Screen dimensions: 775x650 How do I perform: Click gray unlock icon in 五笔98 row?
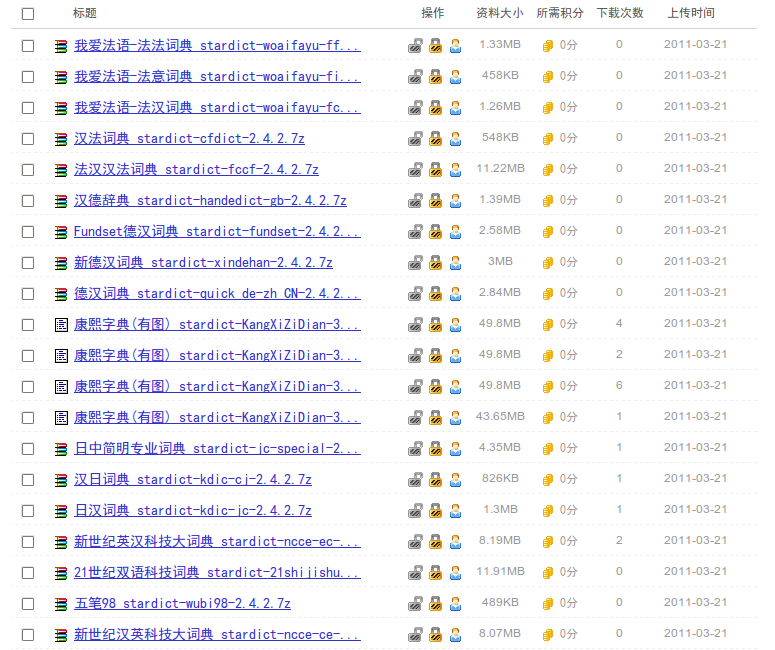pos(415,604)
